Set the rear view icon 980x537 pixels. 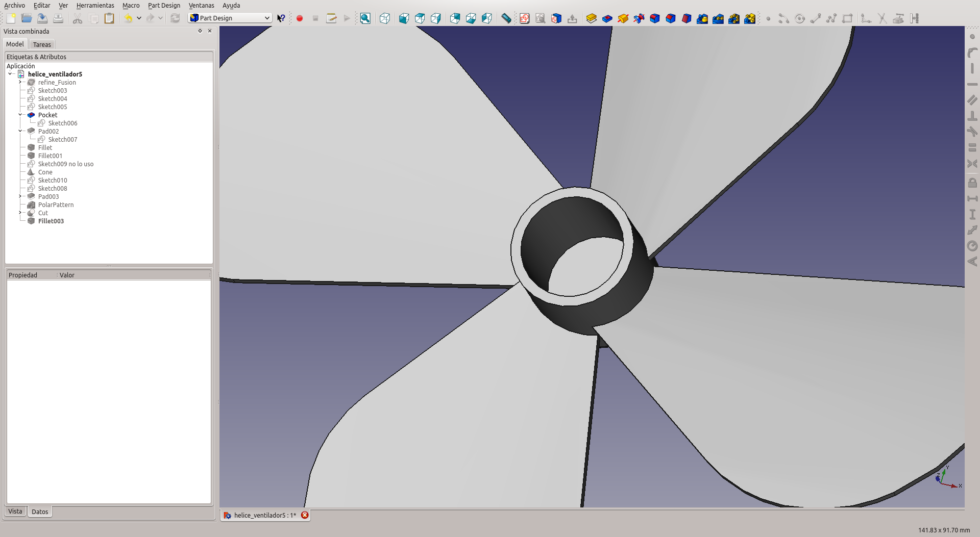coord(455,18)
